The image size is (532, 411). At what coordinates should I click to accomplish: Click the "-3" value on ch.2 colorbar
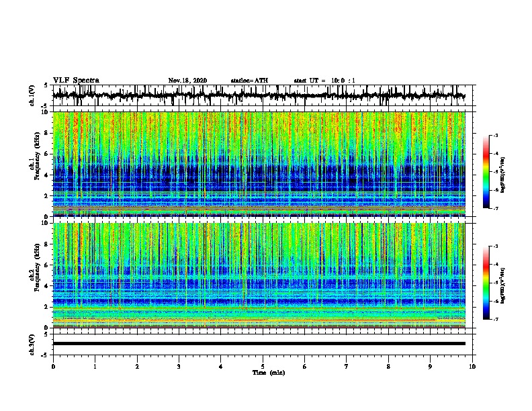(x=495, y=246)
